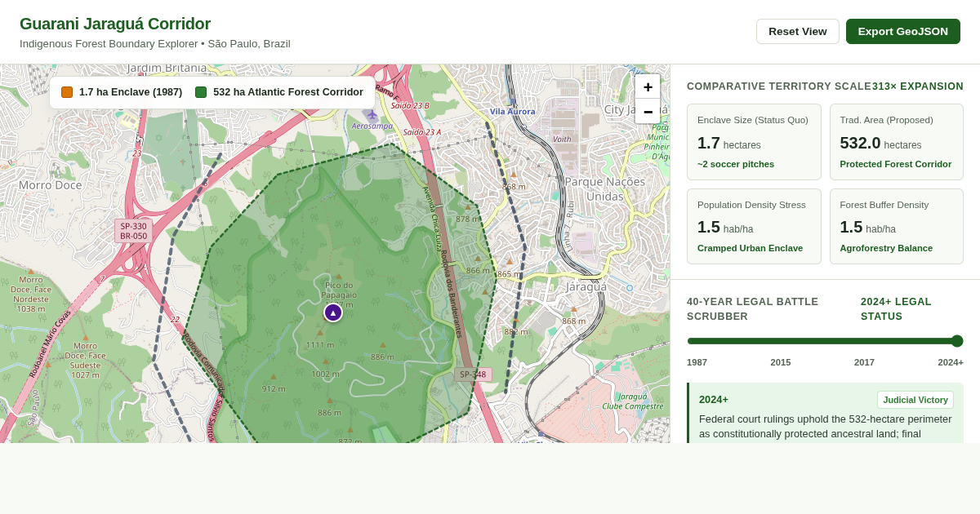This screenshot has height=514, width=980.
Task: Click the Jaraguá Clube Campestre map label
Action: [x=633, y=401]
